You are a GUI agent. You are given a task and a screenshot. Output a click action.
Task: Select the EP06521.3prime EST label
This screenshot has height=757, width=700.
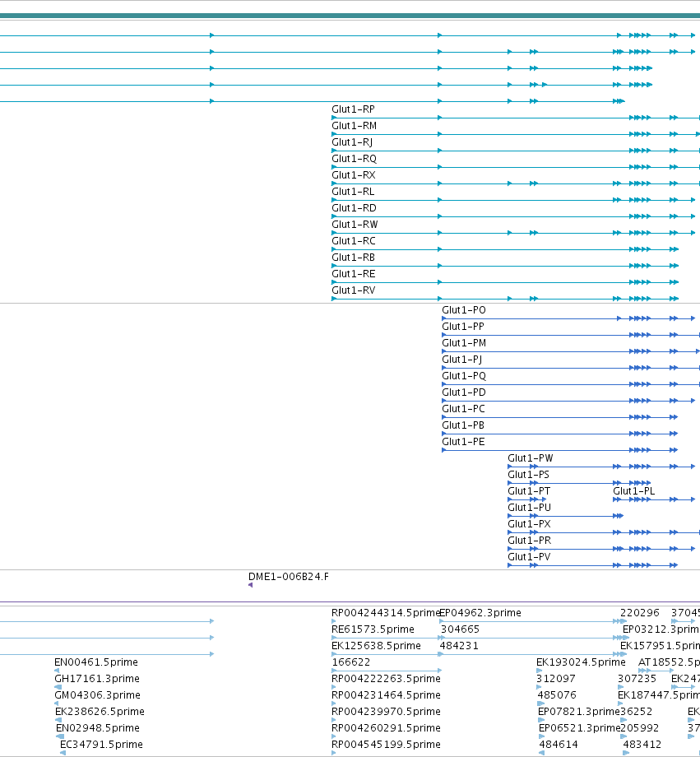pyautogui.click(x=579, y=727)
